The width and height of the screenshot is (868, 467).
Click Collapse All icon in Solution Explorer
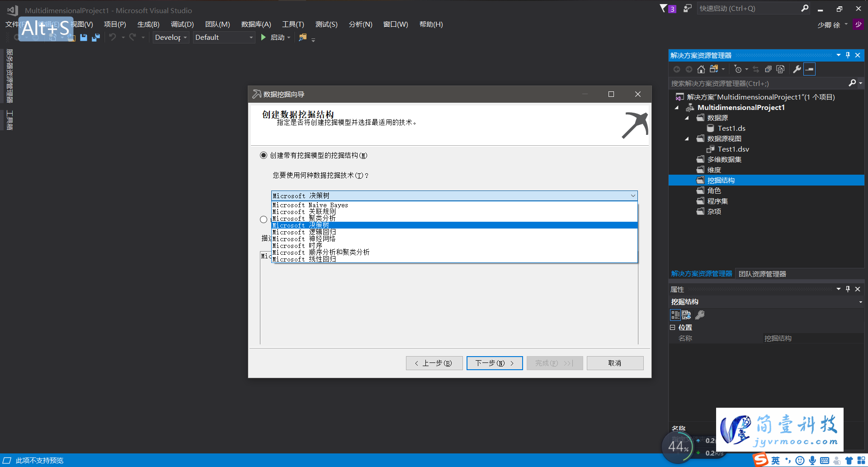768,69
